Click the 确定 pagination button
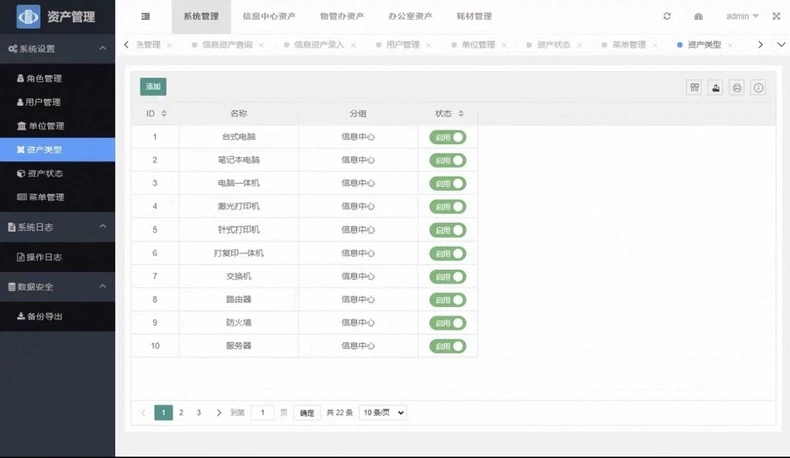The height and width of the screenshot is (458, 790). (307, 413)
